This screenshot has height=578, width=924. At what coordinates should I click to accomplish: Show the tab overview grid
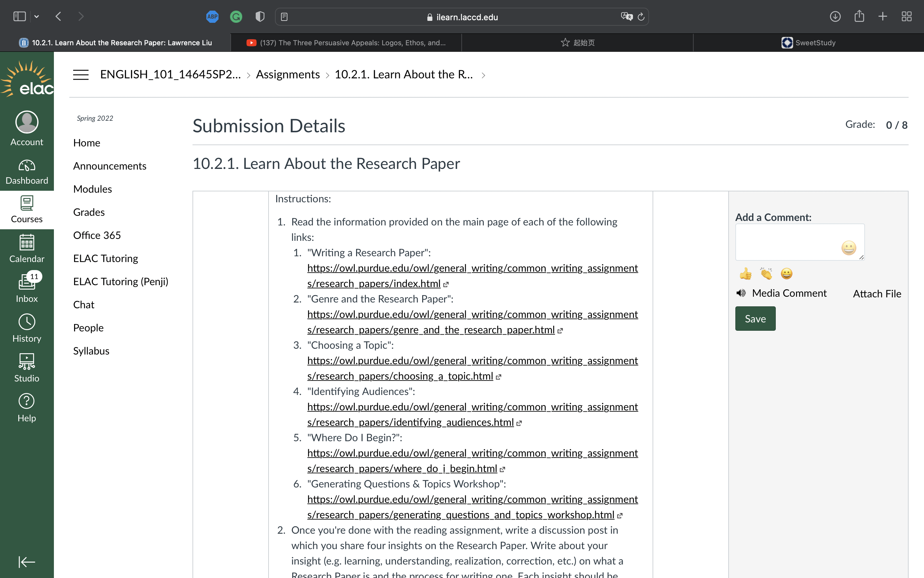(x=906, y=16)
